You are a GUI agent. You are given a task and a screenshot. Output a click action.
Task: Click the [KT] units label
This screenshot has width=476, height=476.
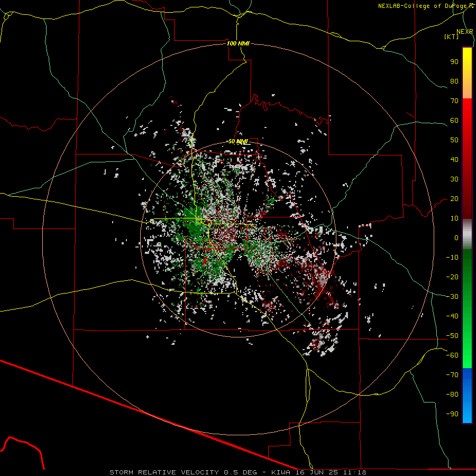tap(452, 36)
